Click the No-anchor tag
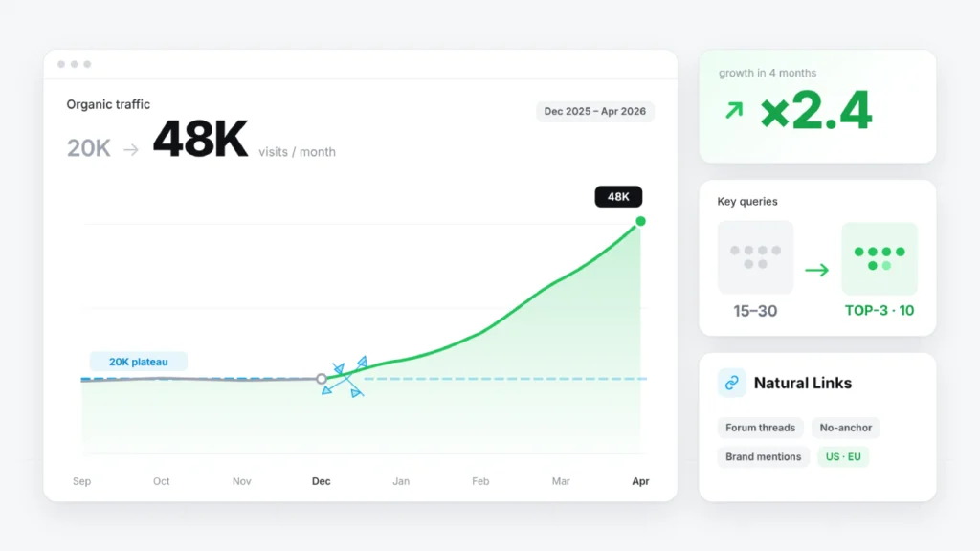980x551 pixels. [x=846, y=428]
